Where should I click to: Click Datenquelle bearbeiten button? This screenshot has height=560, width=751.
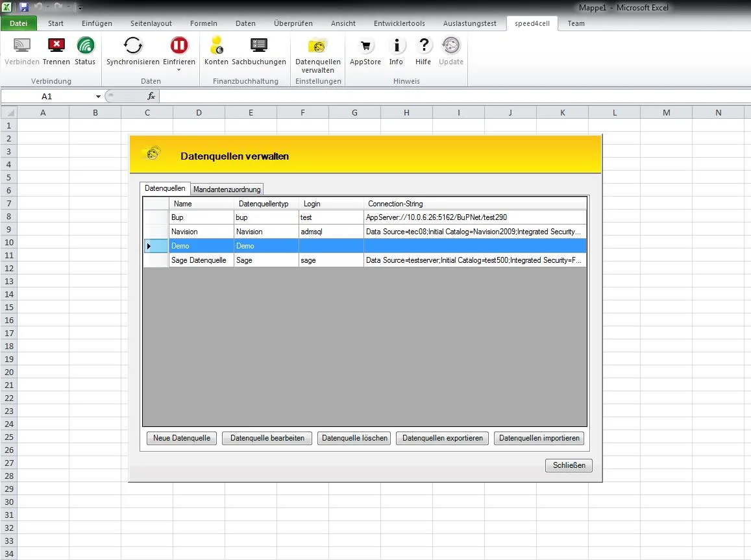pyautogui.click(x=267, y=438)
